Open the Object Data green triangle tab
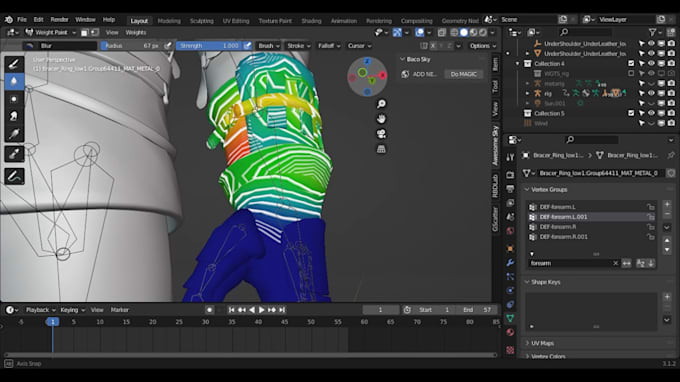This screenshot has width=680, height=382. pyautogui.click(x=510, y=318)
